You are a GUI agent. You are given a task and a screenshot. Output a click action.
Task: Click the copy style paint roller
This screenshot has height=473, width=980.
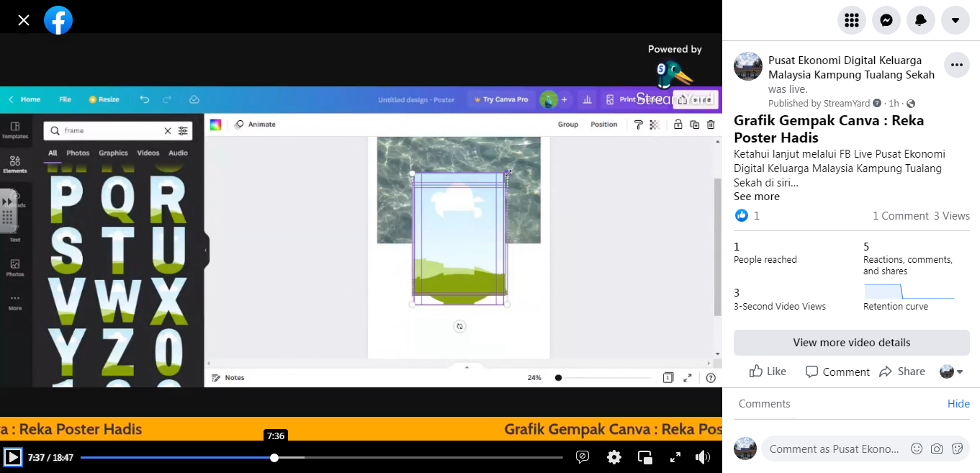coord(638,125)
